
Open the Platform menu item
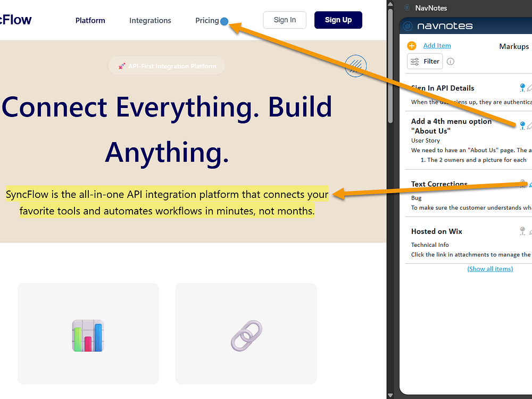[x=90, y=20]
